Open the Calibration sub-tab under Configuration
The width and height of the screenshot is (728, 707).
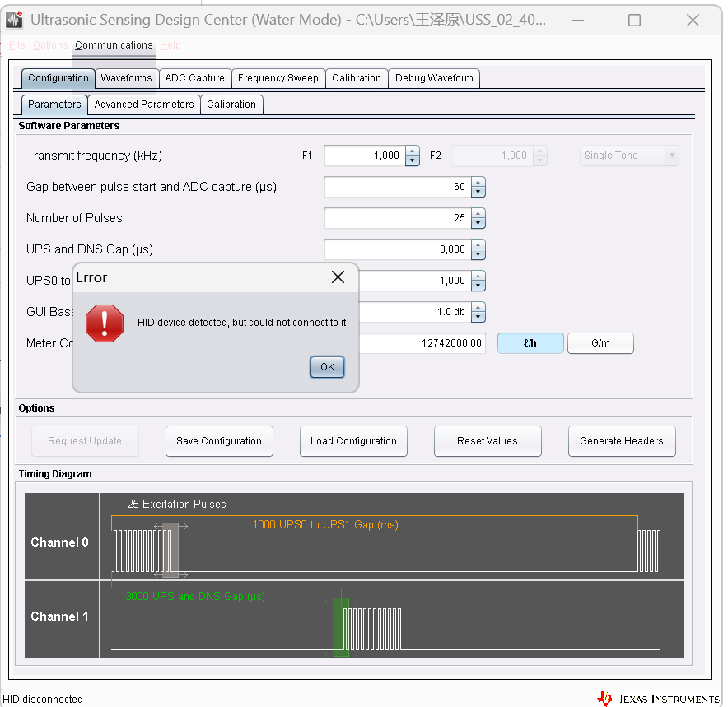pyautogui.click(x=231, y=105)
